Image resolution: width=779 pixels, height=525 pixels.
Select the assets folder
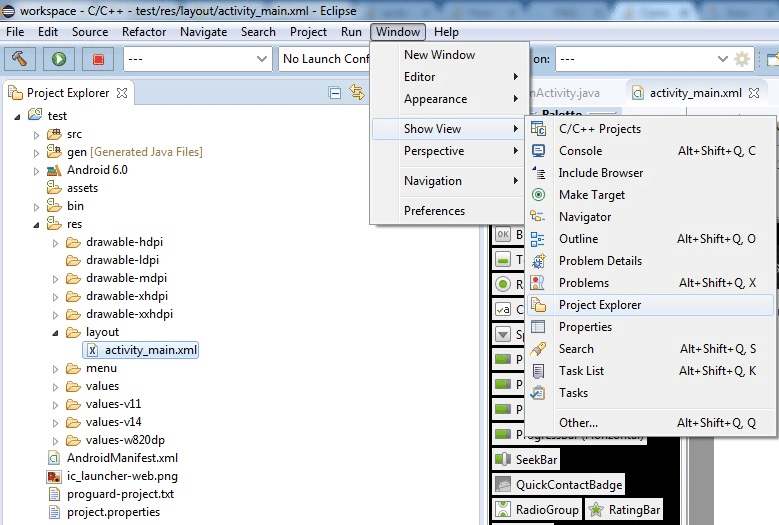(73, 188)
